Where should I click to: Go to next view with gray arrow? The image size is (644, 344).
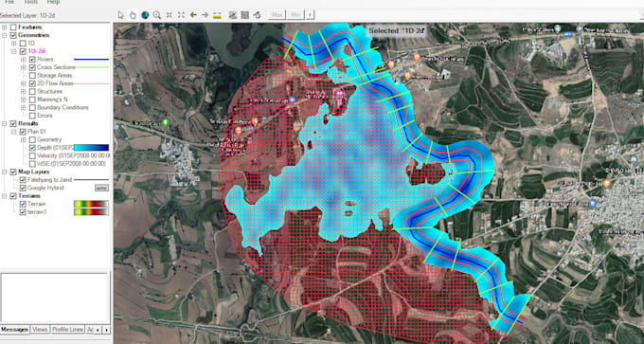click(x=205, y=15)
